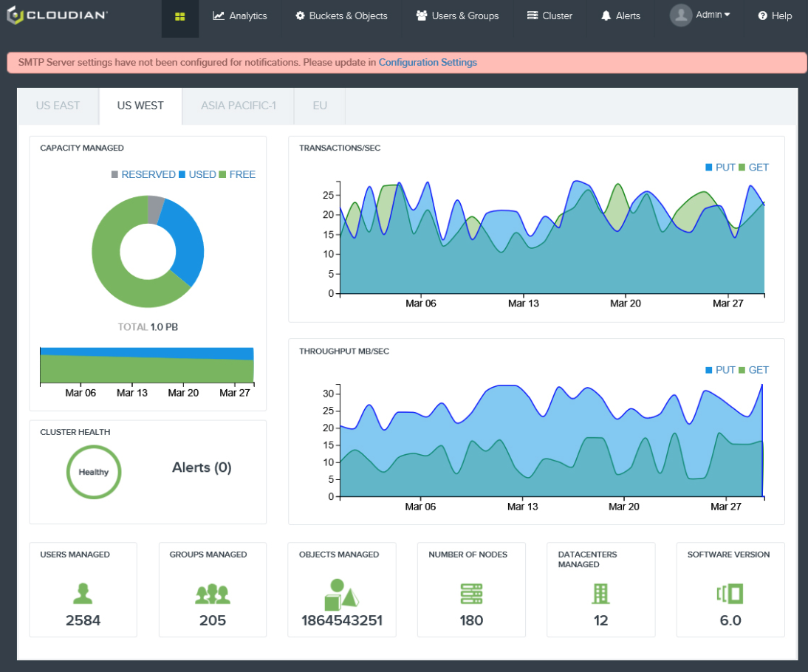Screen dimensions: 808x672
Task: Switch to the US EAST tab
Action: coord(58,106)
